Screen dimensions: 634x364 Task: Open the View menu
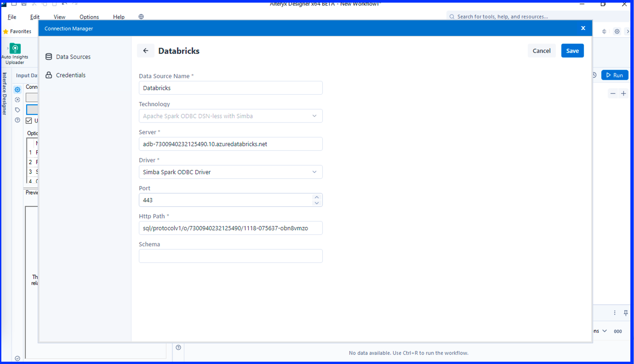click(x=59, y=17)
